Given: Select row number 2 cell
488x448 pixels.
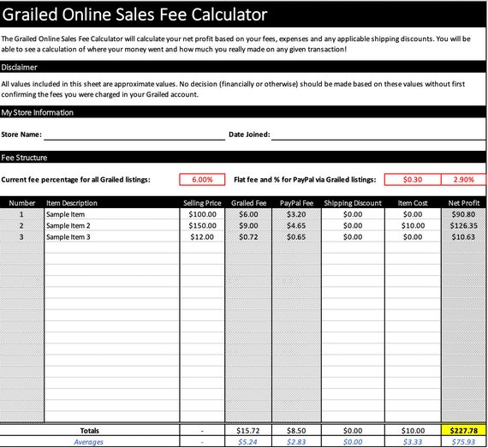Looking at the screenshot, I should [21, 225].
